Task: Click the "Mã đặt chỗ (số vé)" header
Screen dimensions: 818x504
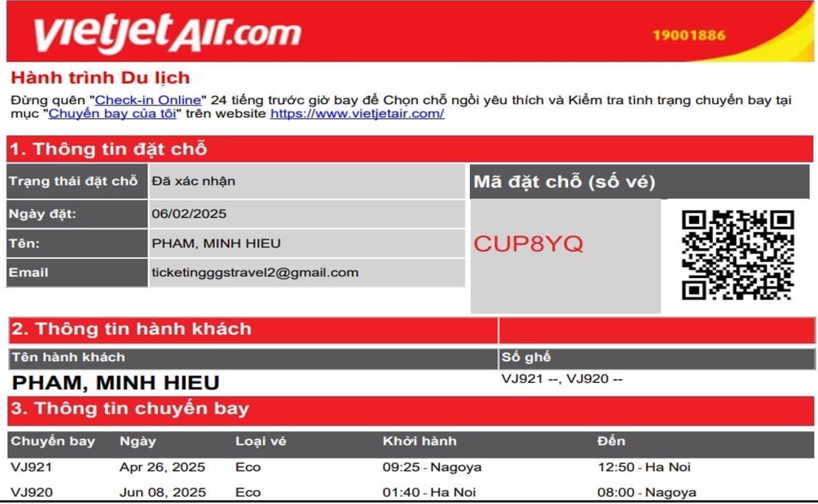Action: click(x=564, y=182)
